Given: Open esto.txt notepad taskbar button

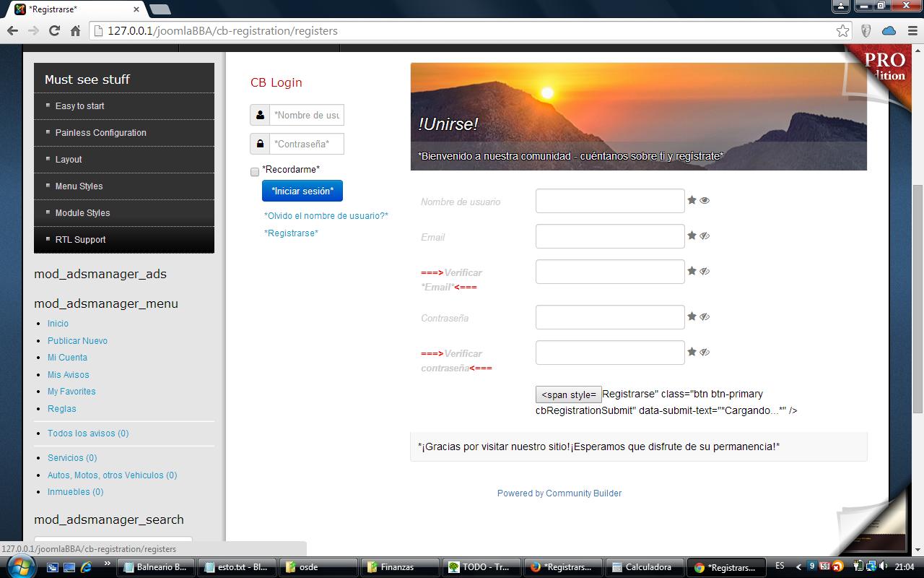Looking at the screenshot, I should tap(236, 567).
